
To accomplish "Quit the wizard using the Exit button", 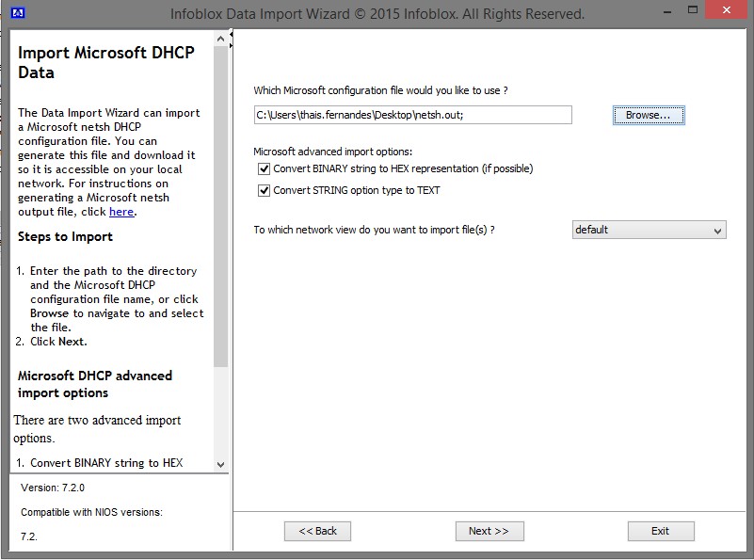I will point(660,531).
